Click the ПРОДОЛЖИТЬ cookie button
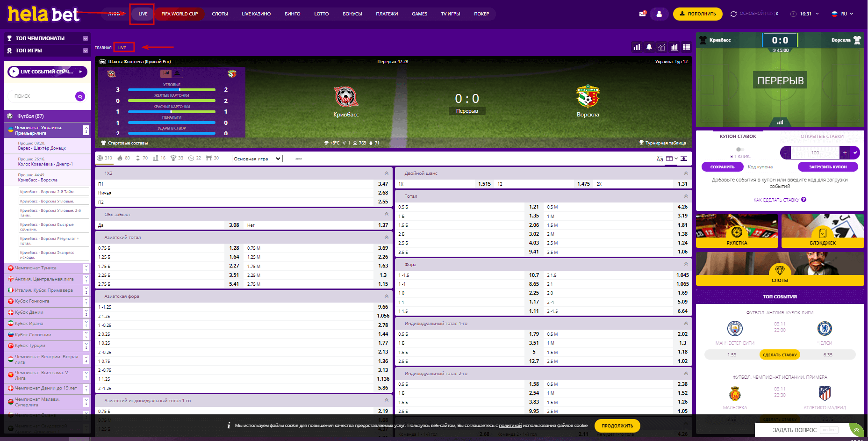Viewport: 868px width, 441px height. (x=617, y=426)
